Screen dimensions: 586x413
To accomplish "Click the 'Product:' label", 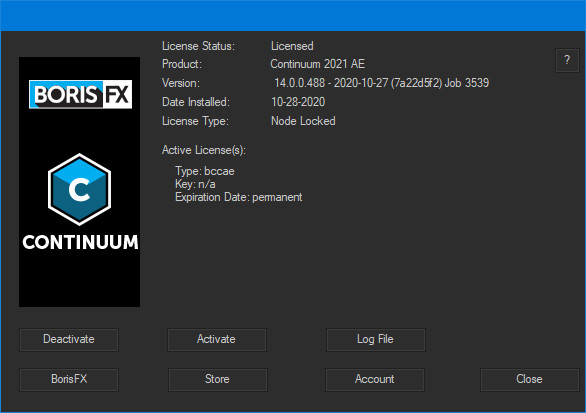I will 182,64.
